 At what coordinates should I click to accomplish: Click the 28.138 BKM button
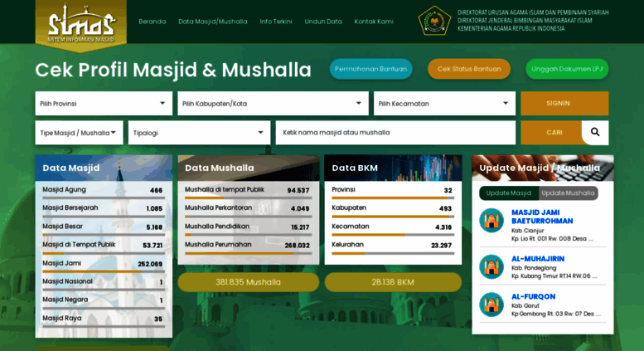(x=393, y=282)
